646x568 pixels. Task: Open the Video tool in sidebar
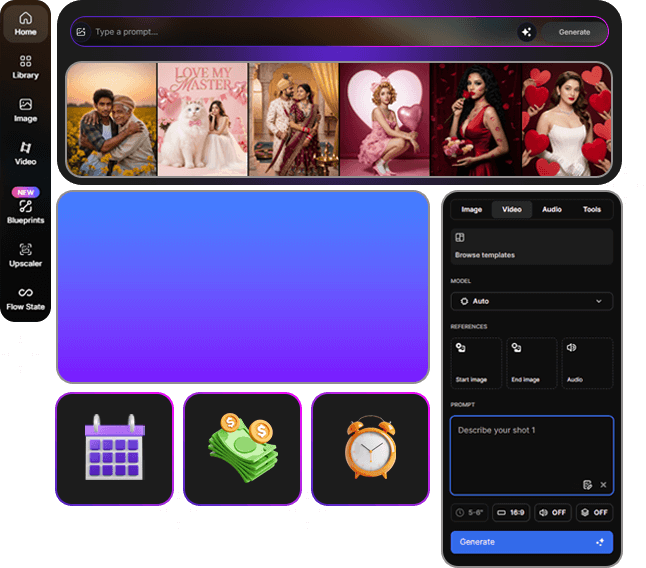click(25, 153)
